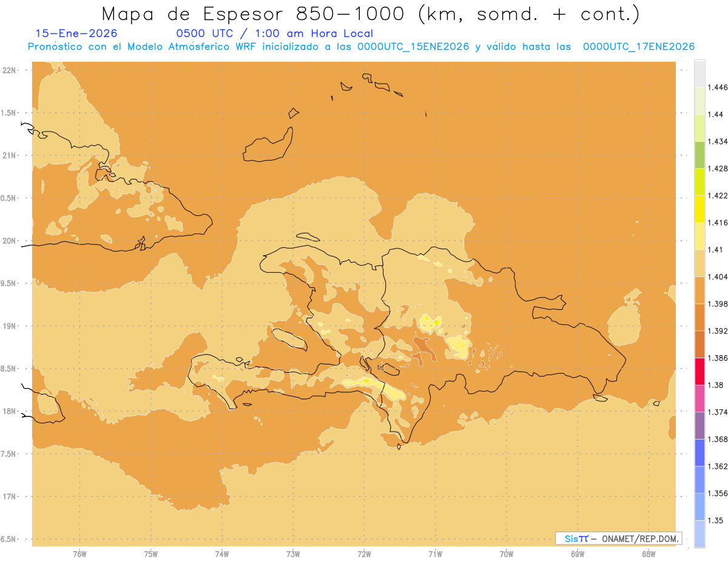Click the colorbar value "1.356"
This screenshot has height=562, width=728.
coord(716,493)
